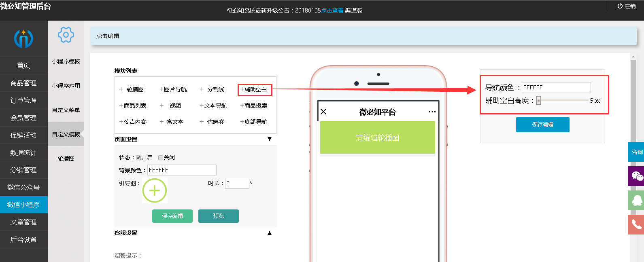Click the X close icon in phone preview
The width and height of the screenshot is (644, 262).
[x=323, y=112]
